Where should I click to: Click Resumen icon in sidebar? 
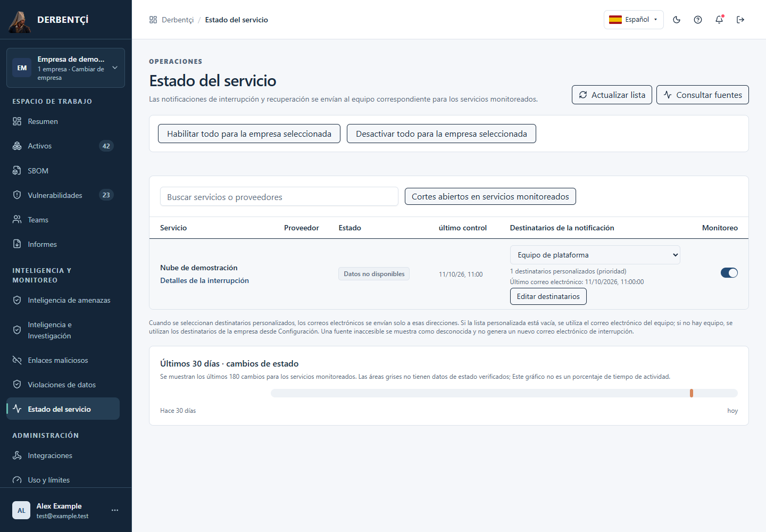(x=17, y=121)
